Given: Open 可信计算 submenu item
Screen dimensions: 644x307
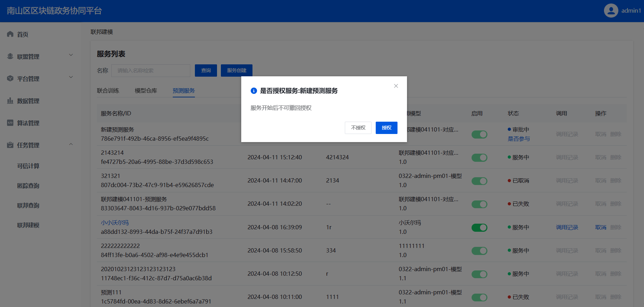Looking at the screenshot, I should (x=28, y=166).
